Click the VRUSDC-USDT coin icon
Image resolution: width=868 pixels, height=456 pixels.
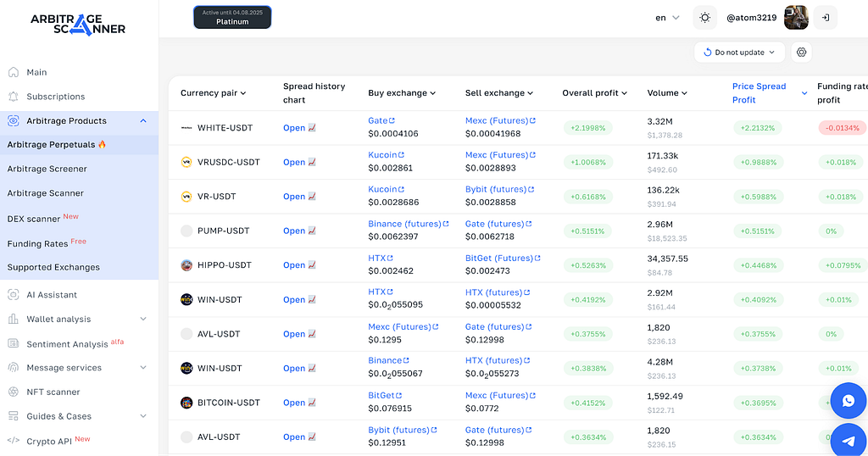point(186,162)
